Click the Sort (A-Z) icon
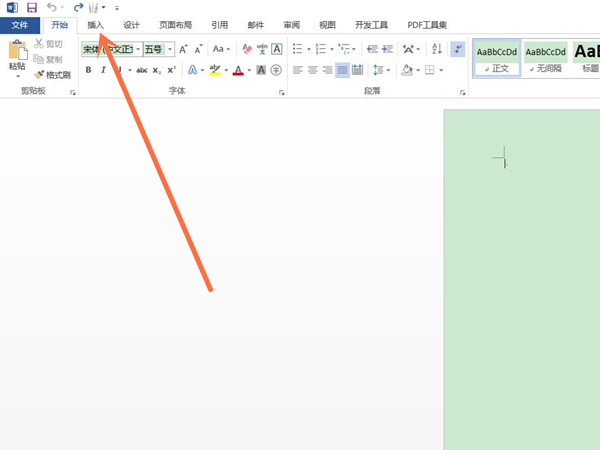 coord(436,49)
